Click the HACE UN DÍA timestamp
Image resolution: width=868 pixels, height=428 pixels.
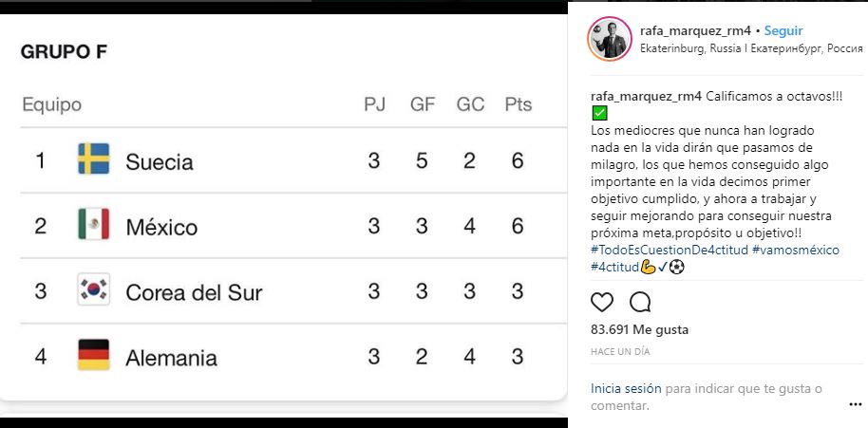[620, 351]
